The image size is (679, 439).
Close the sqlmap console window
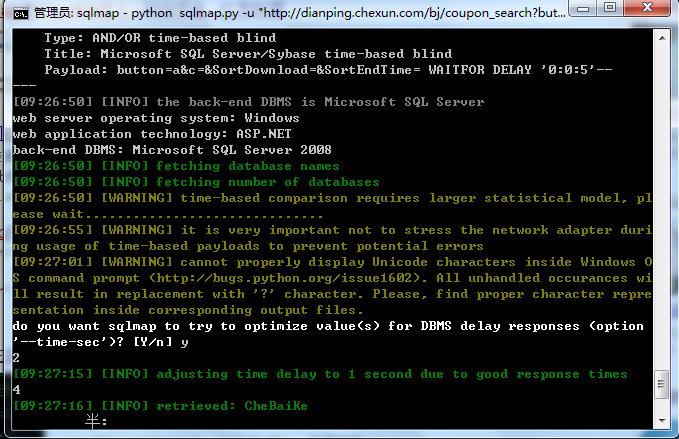tap(647, 8)
